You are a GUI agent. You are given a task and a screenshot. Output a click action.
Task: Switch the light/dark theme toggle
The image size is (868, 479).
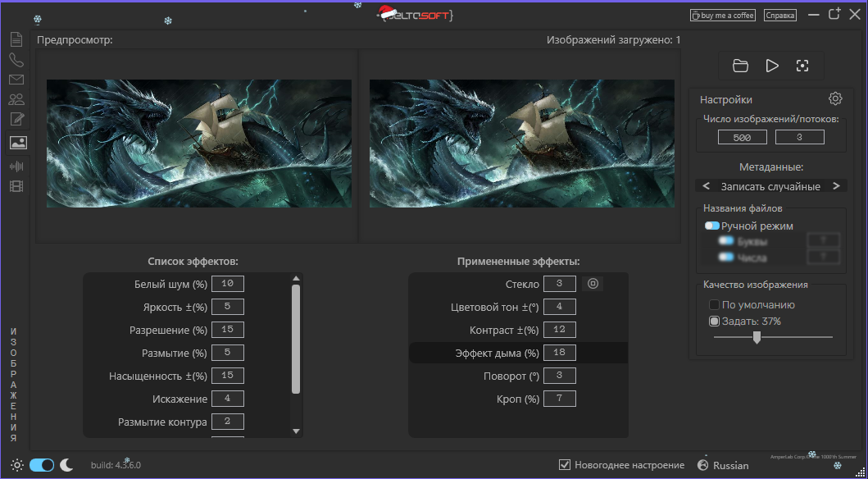42,465
